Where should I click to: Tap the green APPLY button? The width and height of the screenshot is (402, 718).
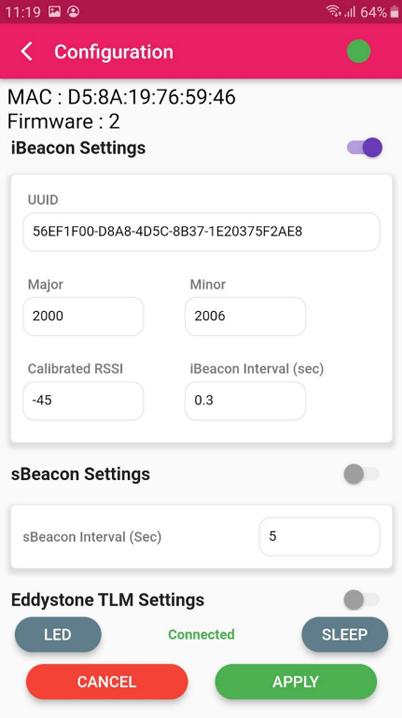[296, 681]
